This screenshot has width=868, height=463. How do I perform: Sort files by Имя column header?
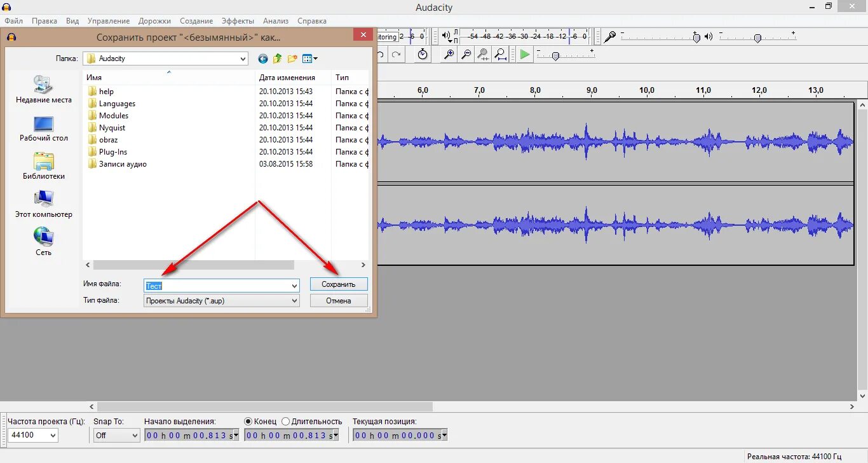(169, 77)
